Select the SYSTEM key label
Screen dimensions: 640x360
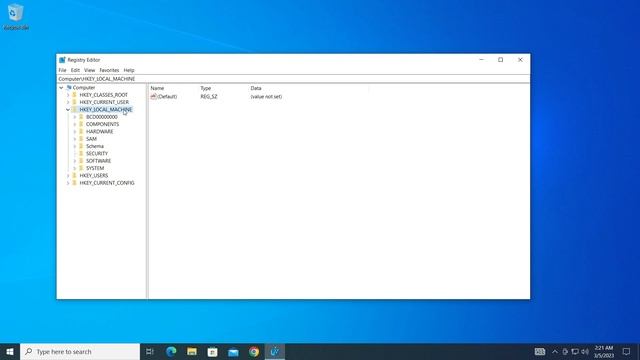click(x=95, y=169)
